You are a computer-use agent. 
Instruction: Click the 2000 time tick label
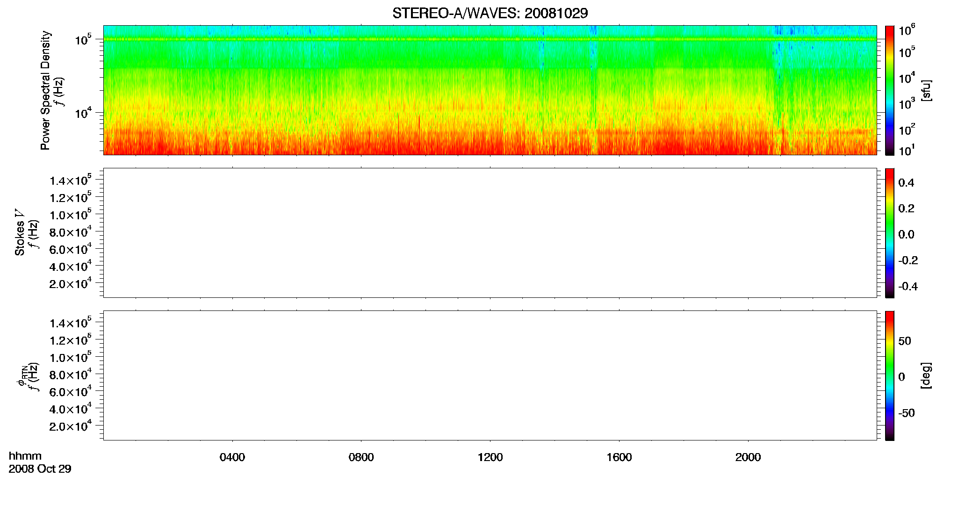tap(748, 457)
